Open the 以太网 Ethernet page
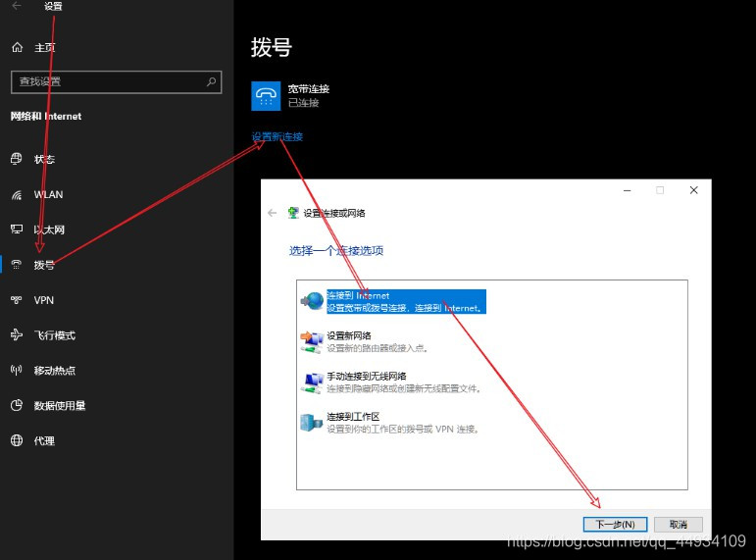Screen dimensions: 756x560 point(49,229)
